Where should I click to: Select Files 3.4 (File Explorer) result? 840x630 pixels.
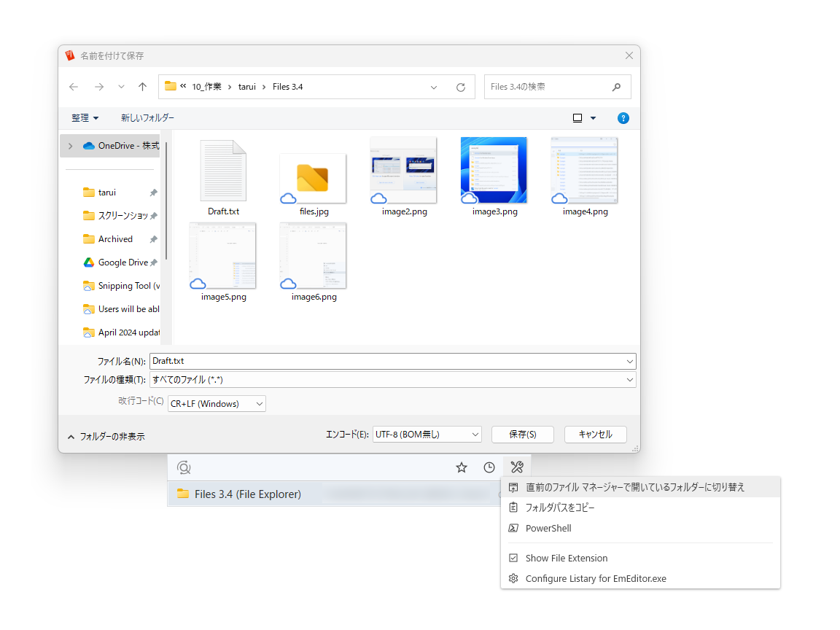[334, 494]
